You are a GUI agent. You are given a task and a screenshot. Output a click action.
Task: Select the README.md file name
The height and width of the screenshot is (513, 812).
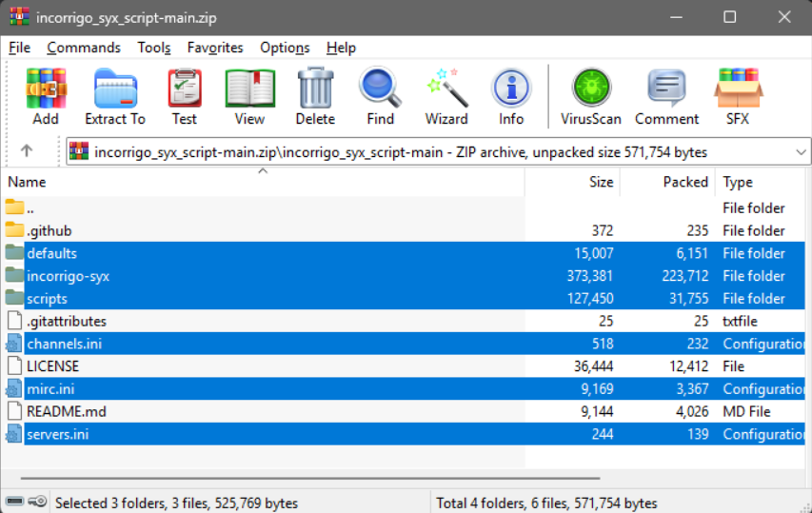[67, 411]
